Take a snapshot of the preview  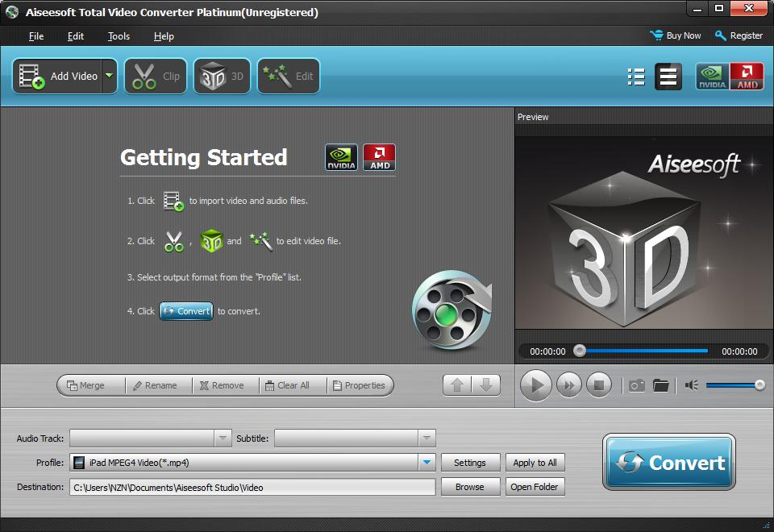[636, 385]
